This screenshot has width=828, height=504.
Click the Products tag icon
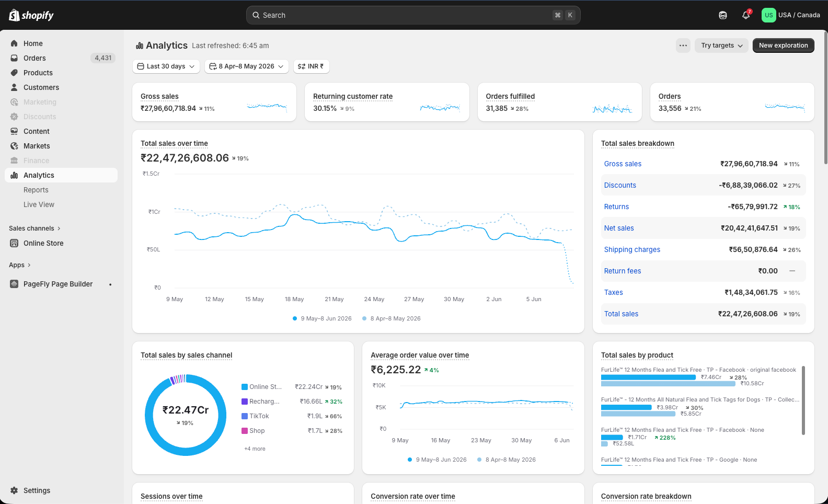click(14, 73)
